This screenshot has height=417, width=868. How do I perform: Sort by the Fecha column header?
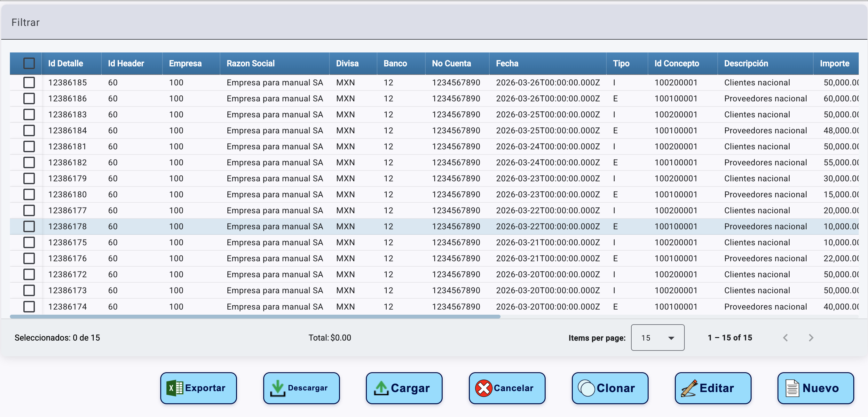pyautogui.click(x=507, y=63)
